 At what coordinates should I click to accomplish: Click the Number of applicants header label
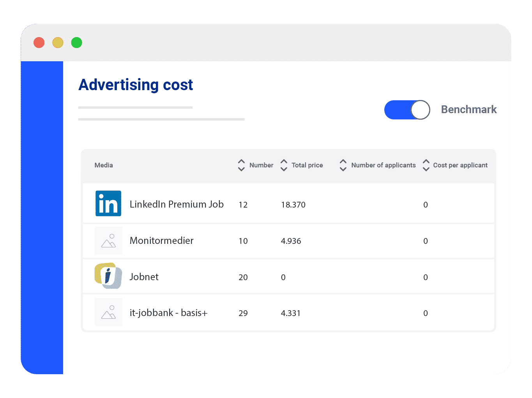click(384, 165)
